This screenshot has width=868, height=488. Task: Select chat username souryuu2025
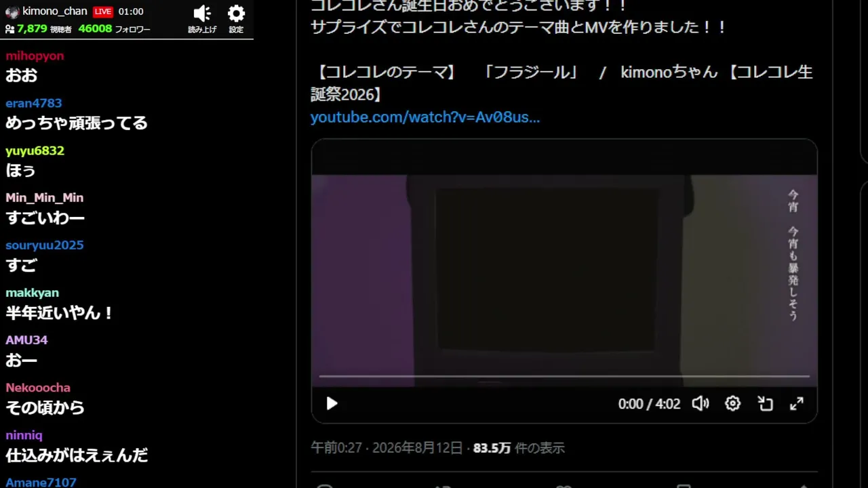(x=45, y=245)
